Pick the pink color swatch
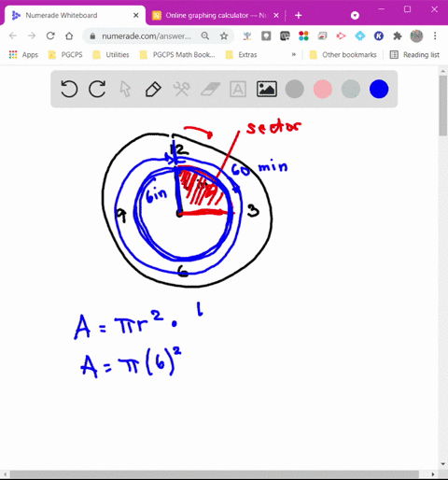 pyautogui.click(x=323, y=89)
